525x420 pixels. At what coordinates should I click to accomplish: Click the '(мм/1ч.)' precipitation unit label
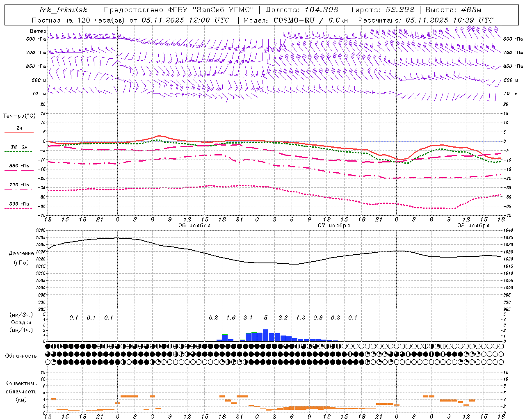click(x=21, y=330)
